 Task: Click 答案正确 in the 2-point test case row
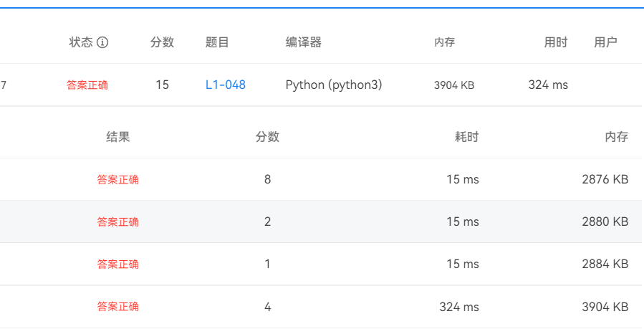pos(118,221)
